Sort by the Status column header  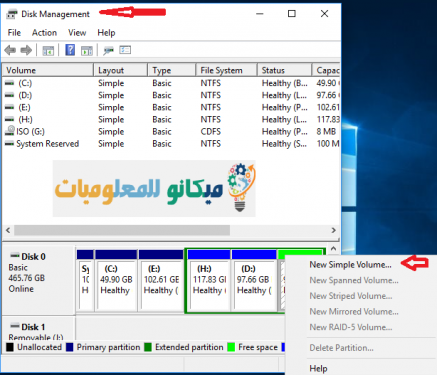(x=284, y=70)
